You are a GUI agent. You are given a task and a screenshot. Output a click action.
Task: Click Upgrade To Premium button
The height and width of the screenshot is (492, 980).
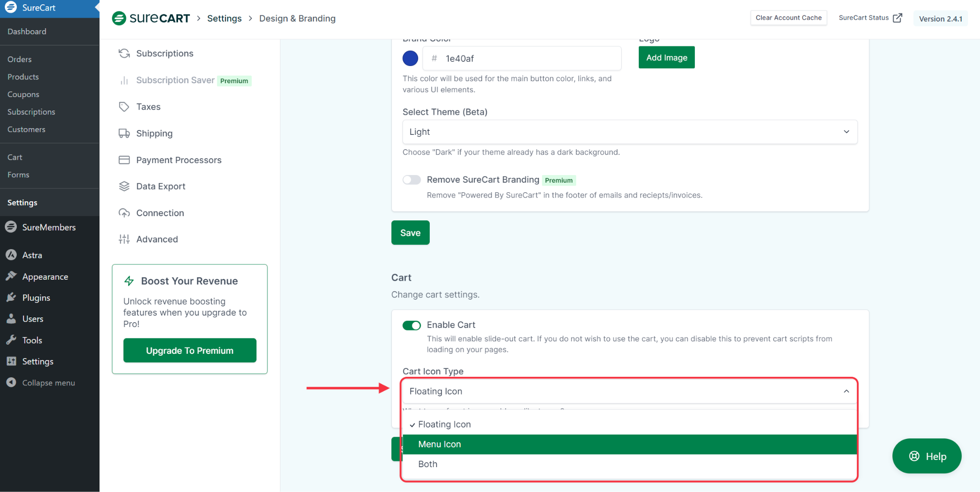[x=190, y=350]
